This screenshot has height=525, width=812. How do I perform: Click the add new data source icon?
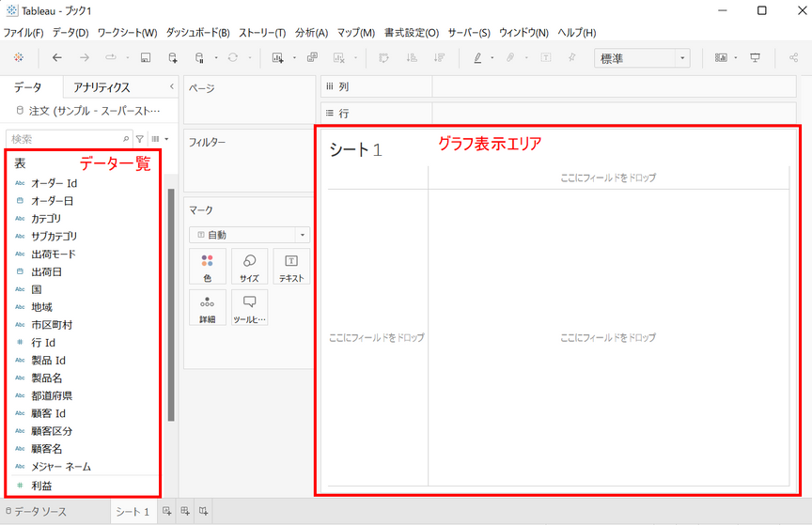173,57
